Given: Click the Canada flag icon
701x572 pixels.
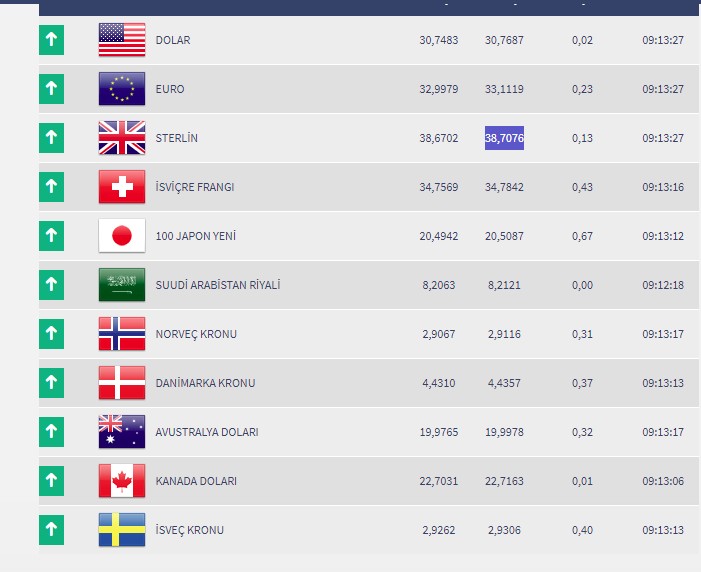Looking at the screenshot, I should click(122, 481).
